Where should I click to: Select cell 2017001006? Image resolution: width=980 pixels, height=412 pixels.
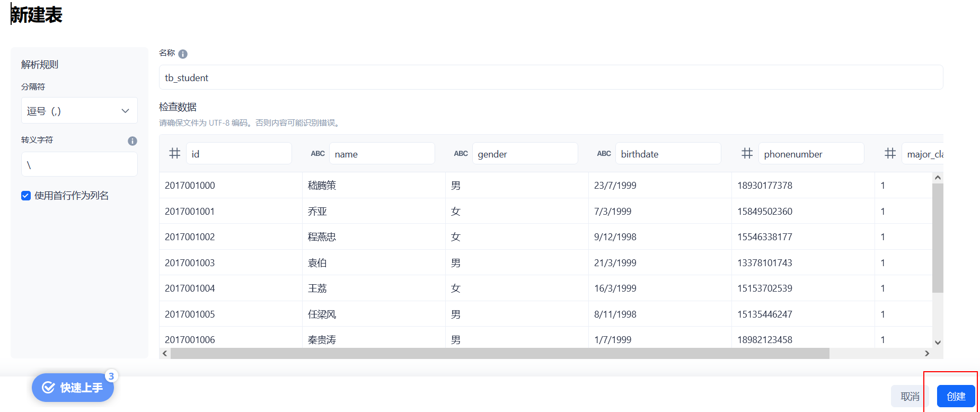tap(231, 338)
